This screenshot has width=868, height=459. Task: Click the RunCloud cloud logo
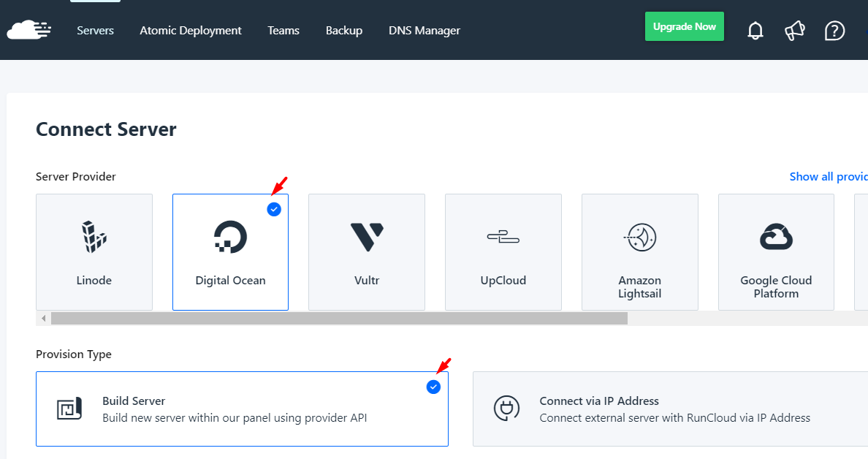28,30
